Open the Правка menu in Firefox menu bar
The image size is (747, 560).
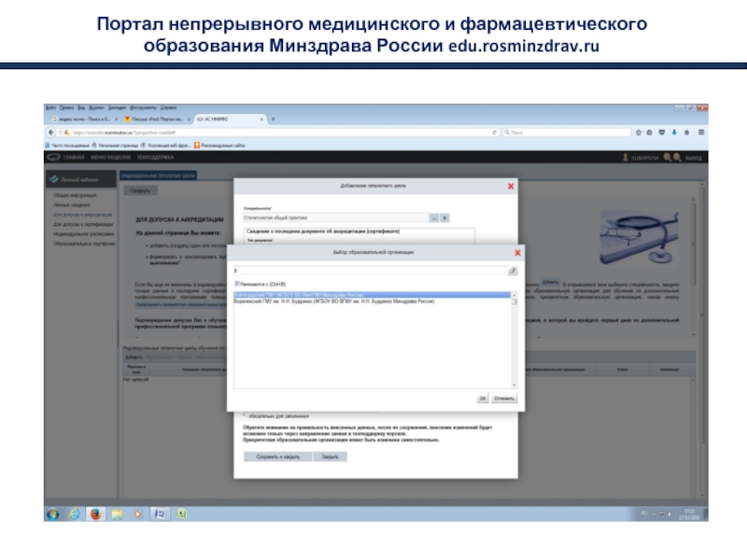pos(66,107)
